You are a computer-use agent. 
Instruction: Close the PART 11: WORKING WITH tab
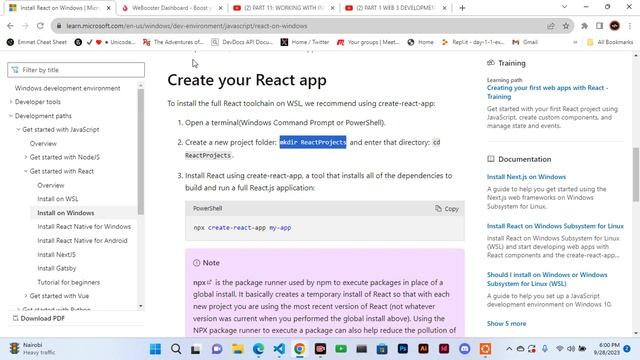[333, 8]
